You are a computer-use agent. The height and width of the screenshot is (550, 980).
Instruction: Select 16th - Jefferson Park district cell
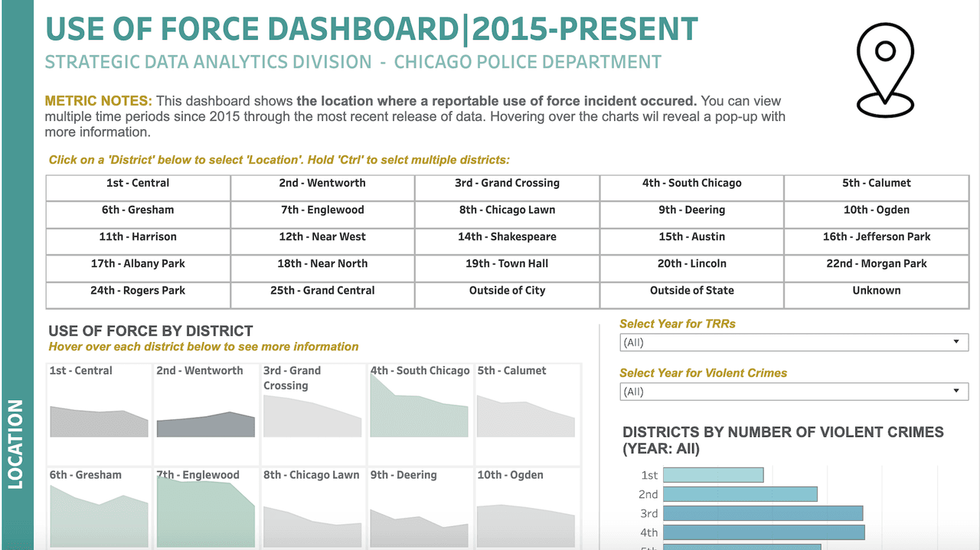pyautogui.click(x=876, y=237)
